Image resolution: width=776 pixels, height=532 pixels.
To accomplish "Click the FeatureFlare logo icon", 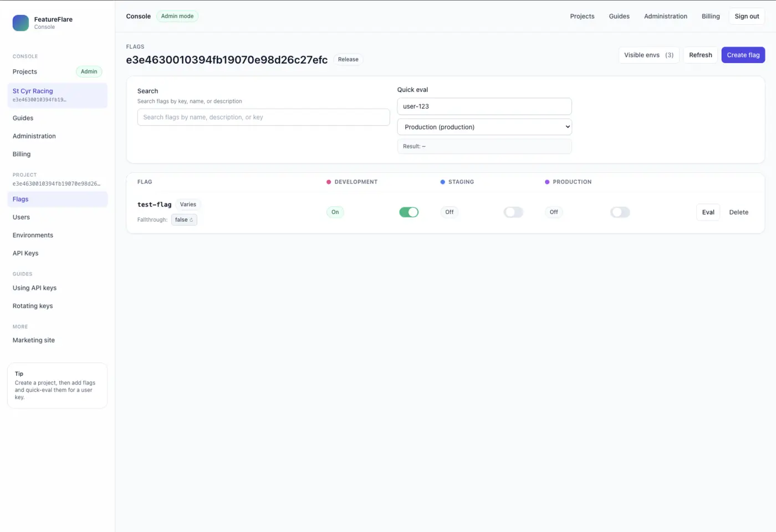I will pyautogui.click(x=21, y=23).
